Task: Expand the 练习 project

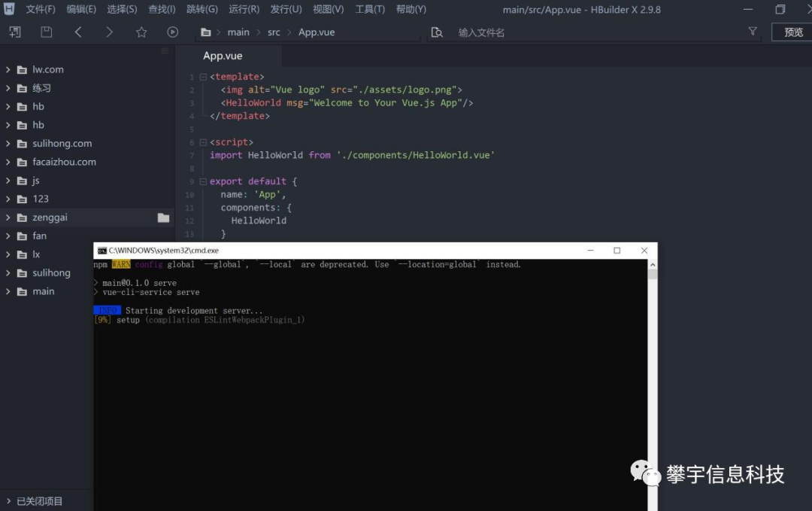Action: (x=8, y=88)
